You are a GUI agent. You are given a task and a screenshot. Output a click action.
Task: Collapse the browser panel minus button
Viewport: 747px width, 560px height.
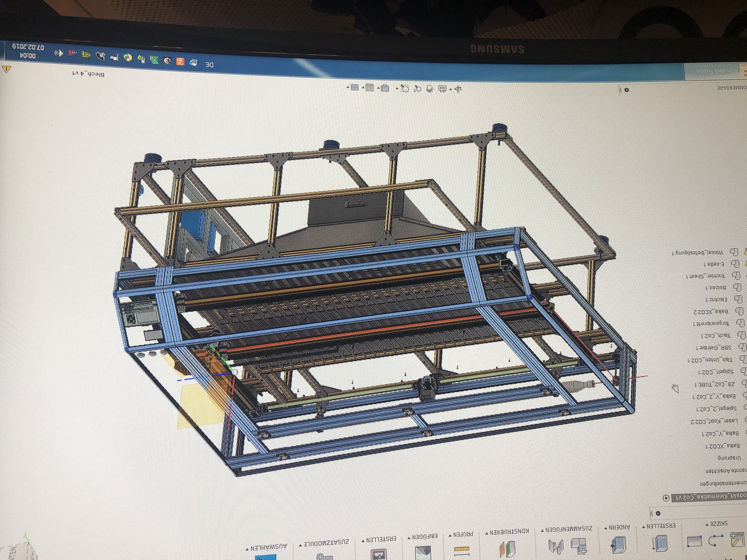click(x=658, y=513)
